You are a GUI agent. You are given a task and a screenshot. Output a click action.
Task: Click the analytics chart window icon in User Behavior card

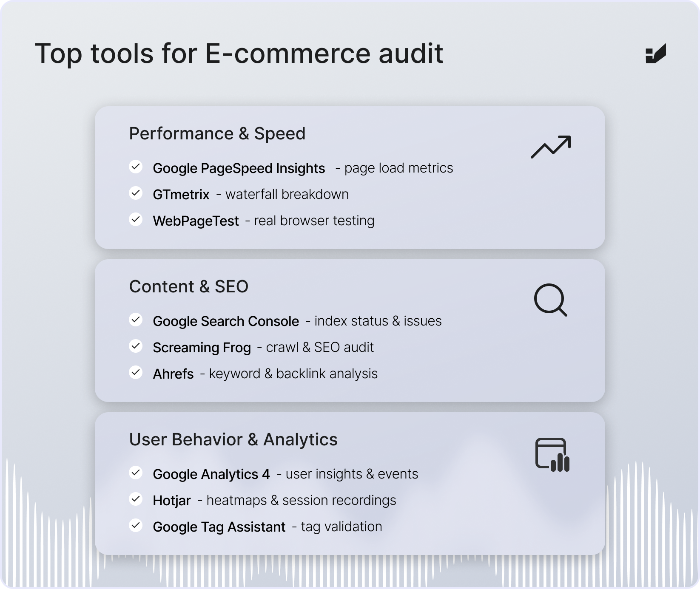552,455
